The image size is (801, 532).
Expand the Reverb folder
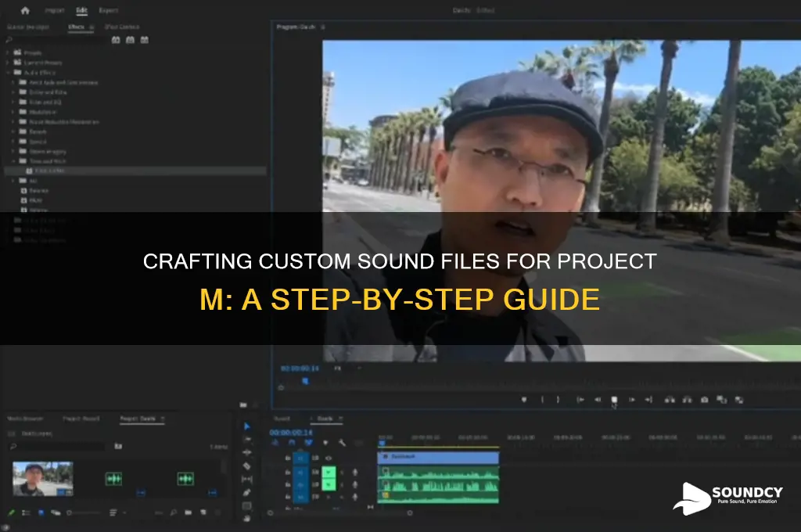point(13,131)
